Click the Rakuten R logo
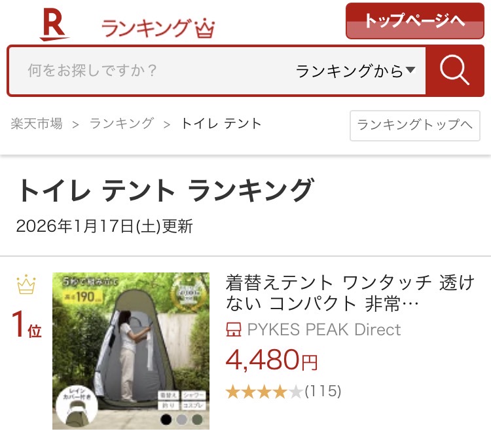The image size is (491, 448). click(x=54, y=24)
